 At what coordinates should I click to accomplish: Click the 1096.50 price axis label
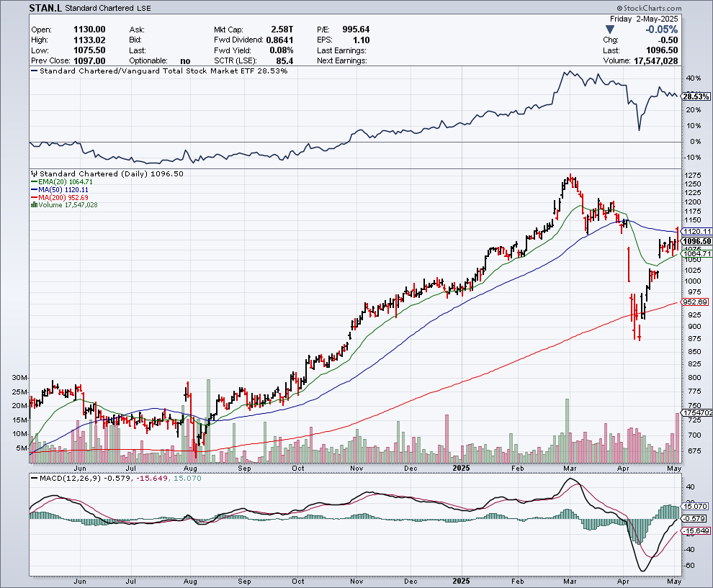coord(697,241)
